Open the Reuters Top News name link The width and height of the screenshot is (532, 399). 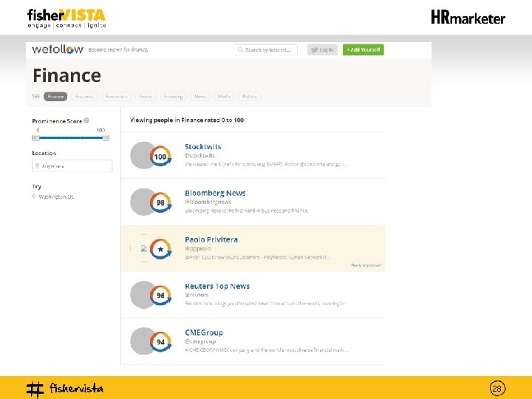coord(217,286)
